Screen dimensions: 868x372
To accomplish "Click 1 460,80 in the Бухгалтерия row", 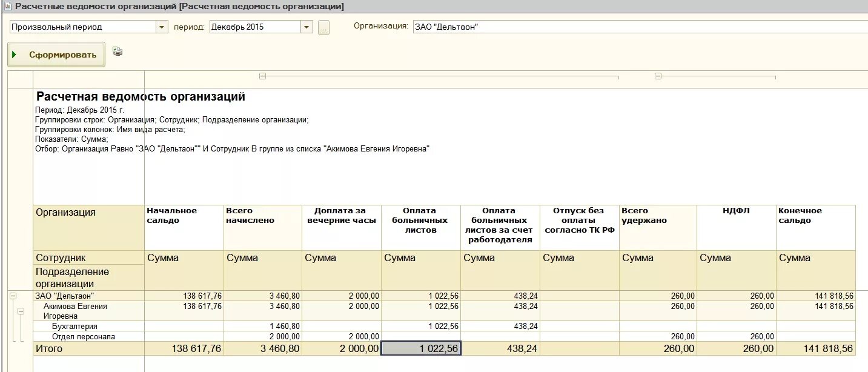I will (263, 326).
